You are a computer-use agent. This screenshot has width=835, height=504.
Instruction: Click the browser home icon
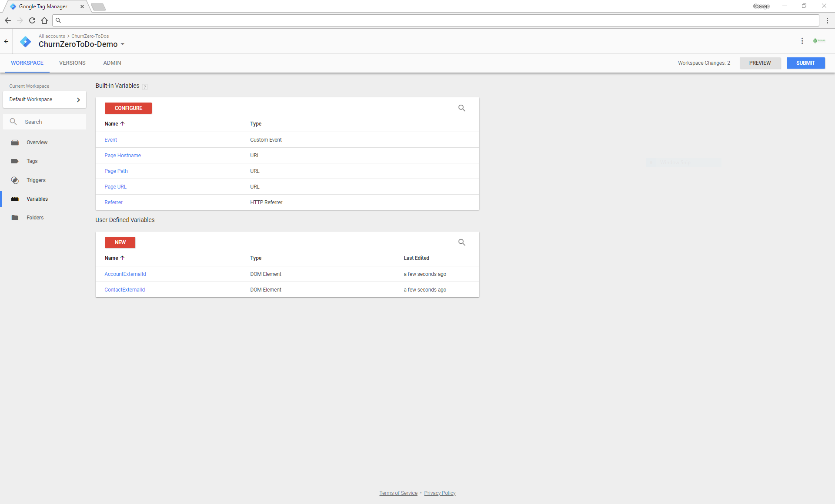(x=44, y=20)
